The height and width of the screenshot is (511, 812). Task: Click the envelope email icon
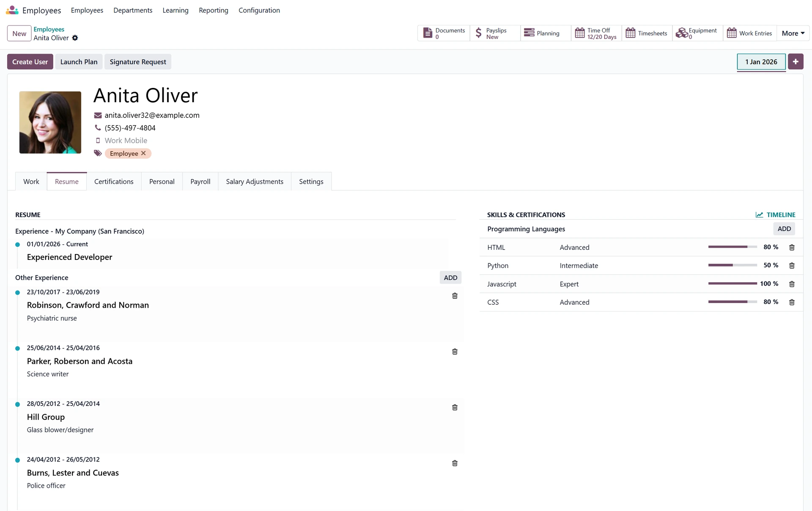(98, 115)
